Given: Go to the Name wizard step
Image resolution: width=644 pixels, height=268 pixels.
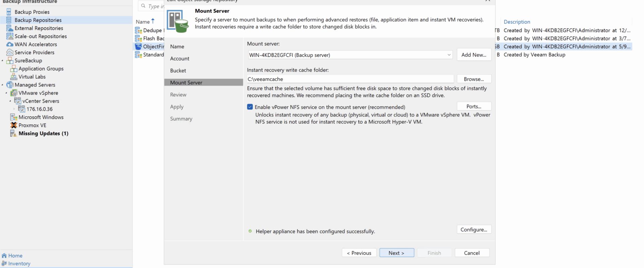Looking at the screenshot, I should [x=177, y=46].
